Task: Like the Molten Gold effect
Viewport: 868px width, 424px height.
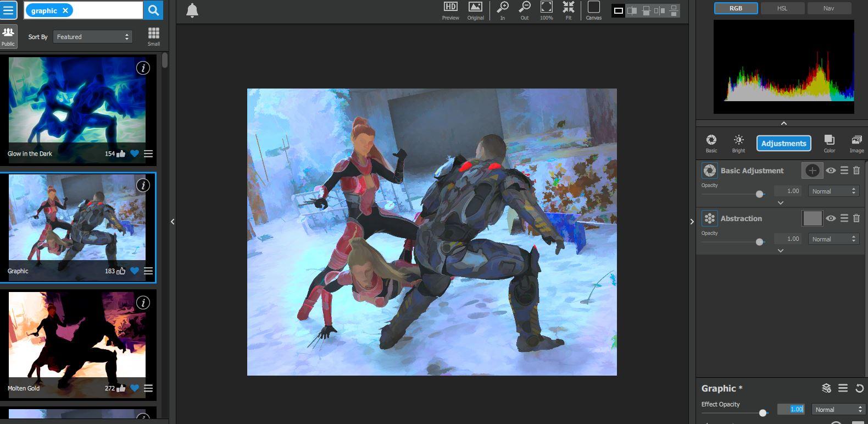Action: (x=121, y=388)
